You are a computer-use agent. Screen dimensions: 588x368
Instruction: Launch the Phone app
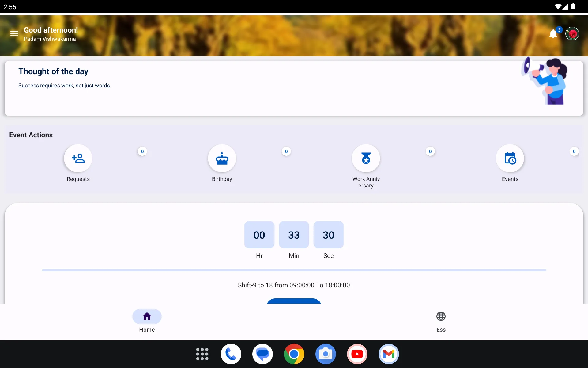231,354
